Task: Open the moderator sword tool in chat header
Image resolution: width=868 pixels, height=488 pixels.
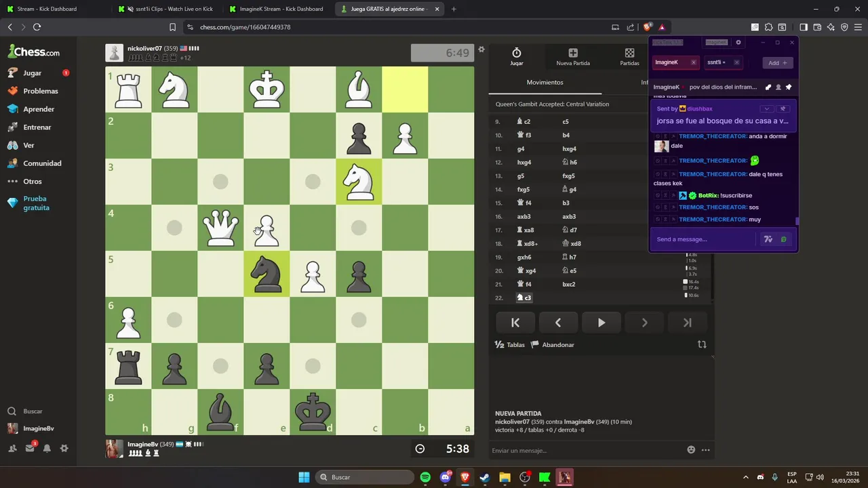Action: (x=768, y=87)
